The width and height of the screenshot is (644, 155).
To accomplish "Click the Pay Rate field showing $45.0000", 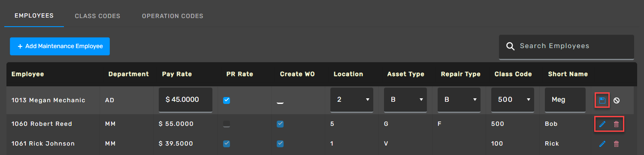I will pos(185,100).
